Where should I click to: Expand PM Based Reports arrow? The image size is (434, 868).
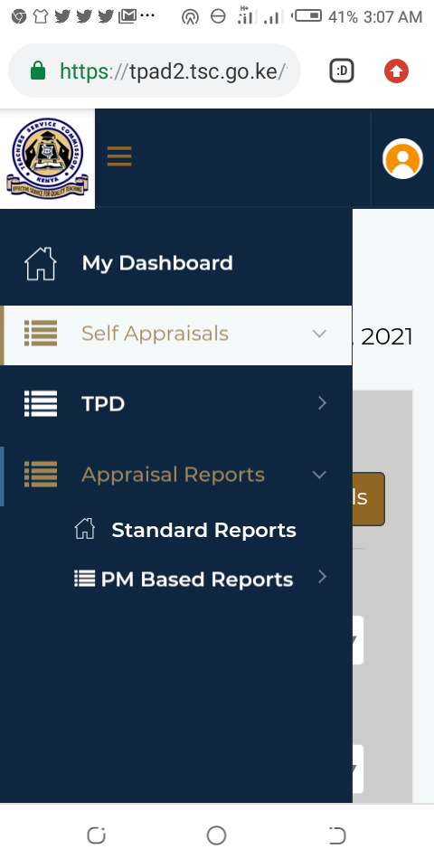tap(322, 578)
